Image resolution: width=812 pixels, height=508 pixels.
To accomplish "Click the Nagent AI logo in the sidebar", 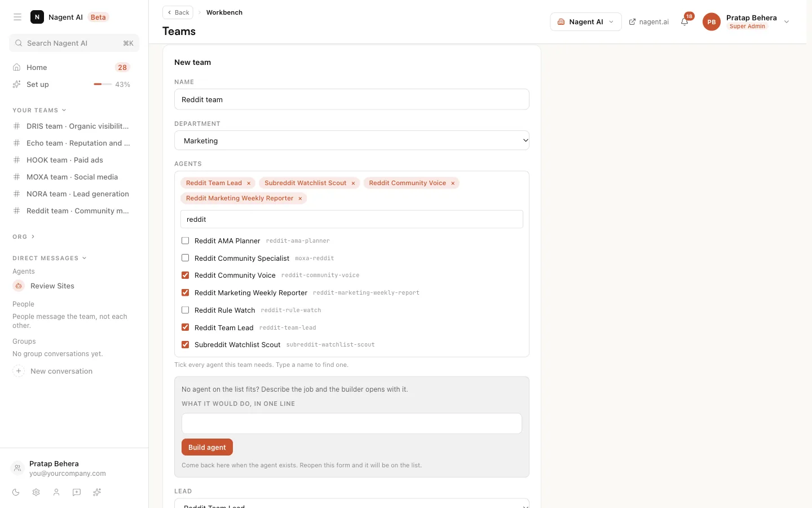I will [x=37, y=17].
